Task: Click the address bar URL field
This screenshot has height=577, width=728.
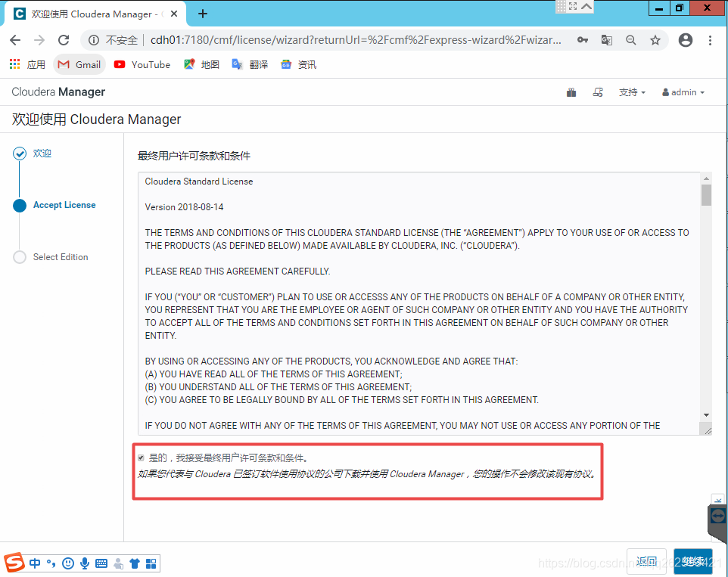Action: coord(356,40)
